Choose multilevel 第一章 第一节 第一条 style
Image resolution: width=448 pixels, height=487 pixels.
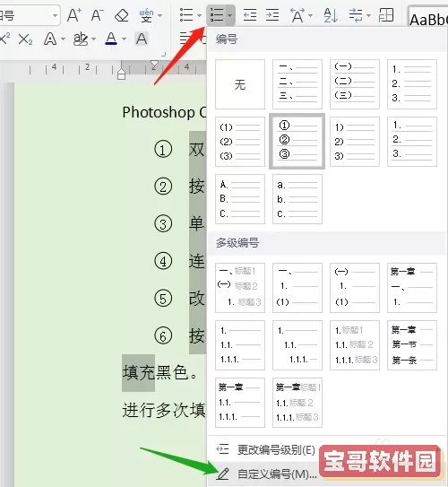pyautogui.click(x=412, y=345)
